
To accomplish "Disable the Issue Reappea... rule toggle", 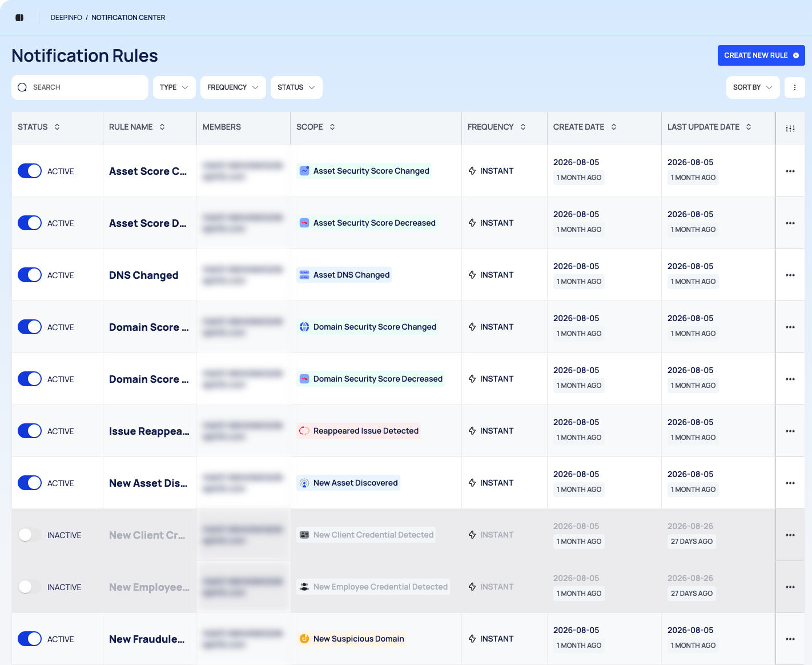I will click(x=30, y=431).
